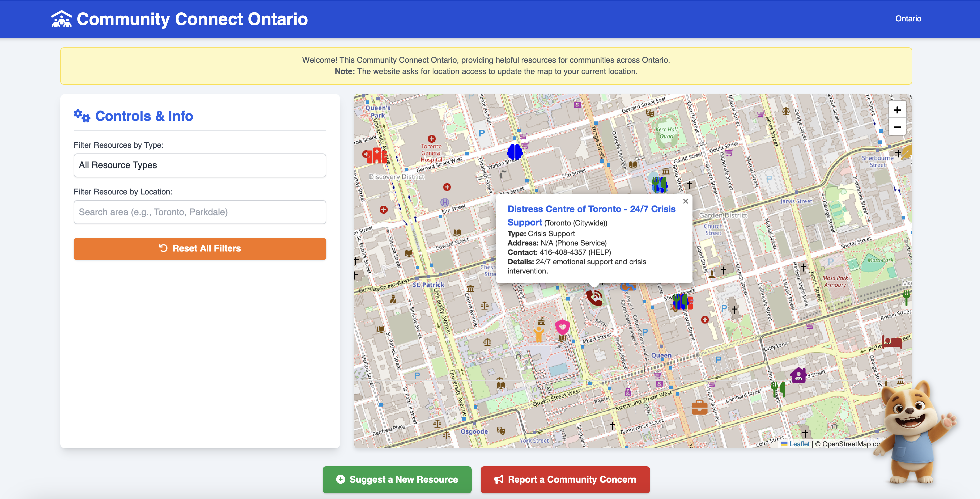Open the Ontario link in header
Screen dimensions: 980x499
(x=908, y=19)
